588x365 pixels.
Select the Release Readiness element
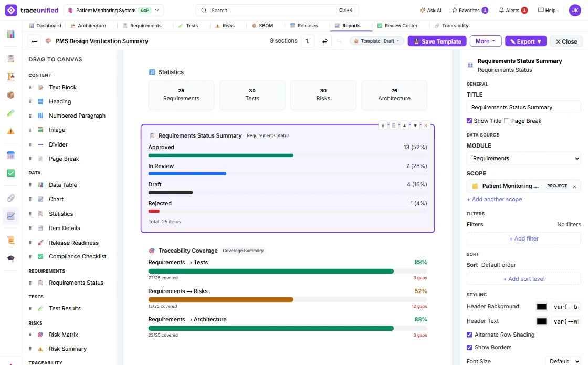[x=69, y=243]
